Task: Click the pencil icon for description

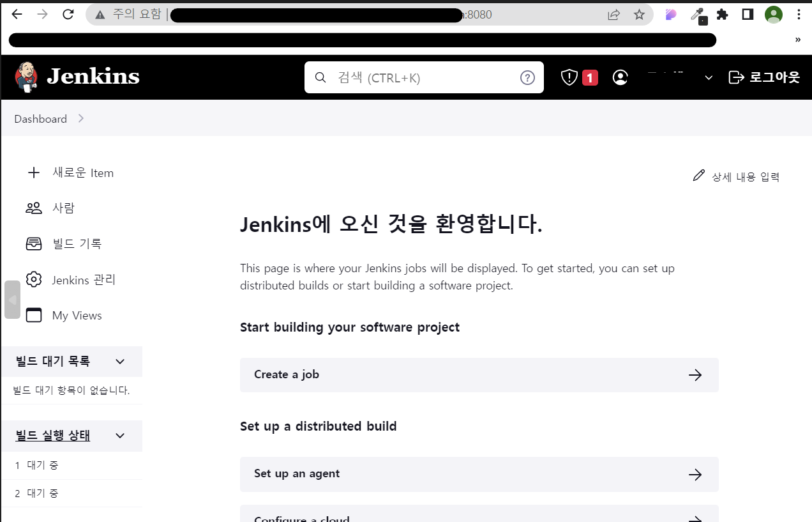Action: 699,175
